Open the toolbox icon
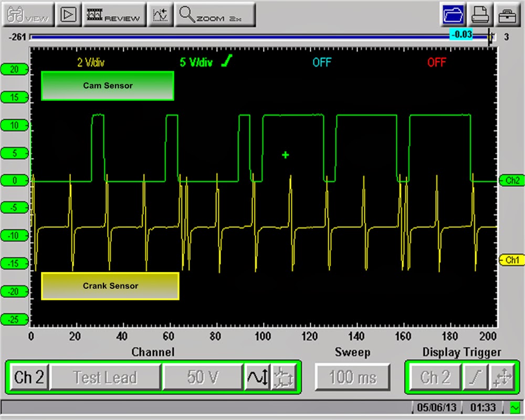525x420 pixels. pos(507,15)
